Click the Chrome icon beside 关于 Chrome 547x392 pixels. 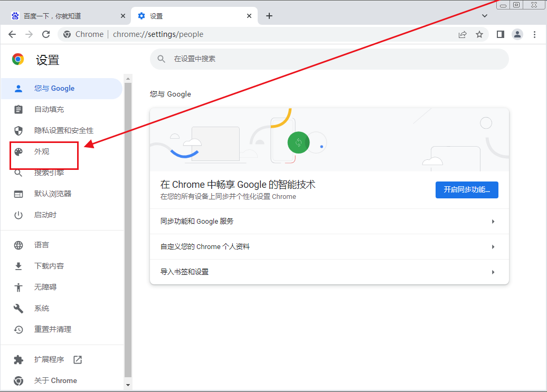pyautogui.click(x=18, y=381)
